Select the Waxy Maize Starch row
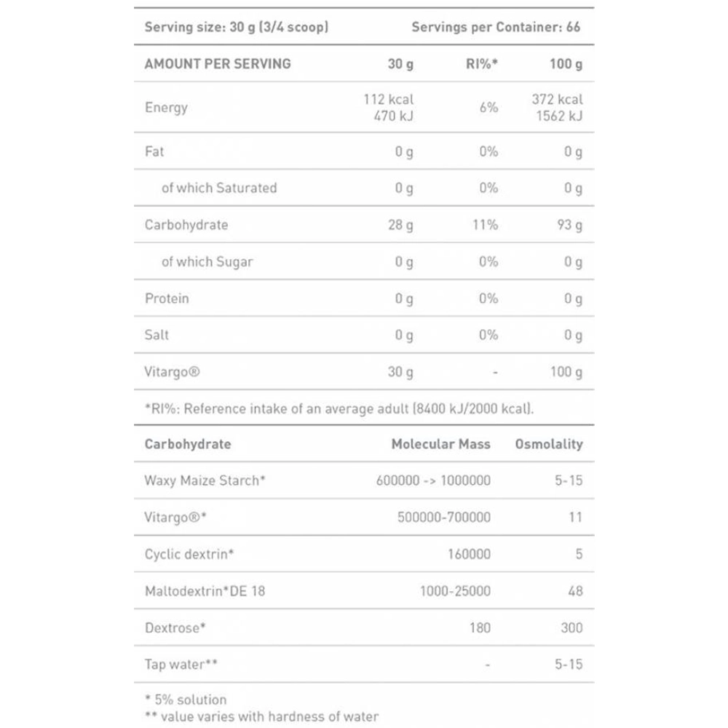Screen dimensions: 728x728 364,480
